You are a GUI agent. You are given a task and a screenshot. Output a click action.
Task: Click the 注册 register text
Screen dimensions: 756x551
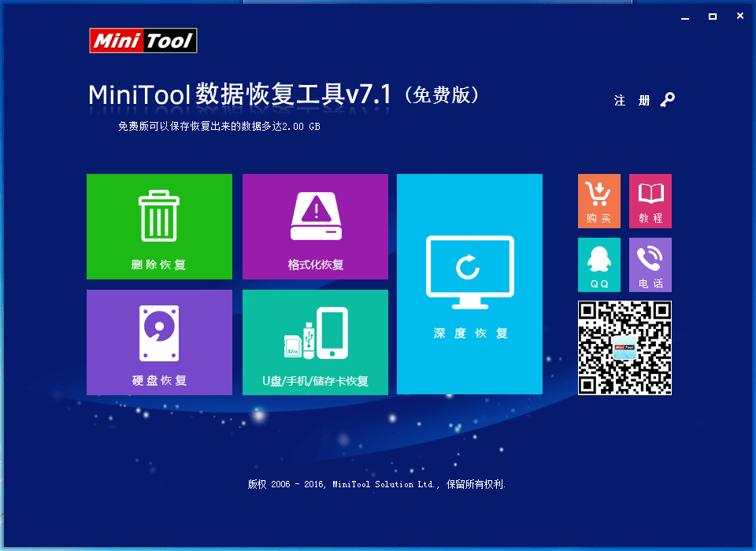(632, 101)
